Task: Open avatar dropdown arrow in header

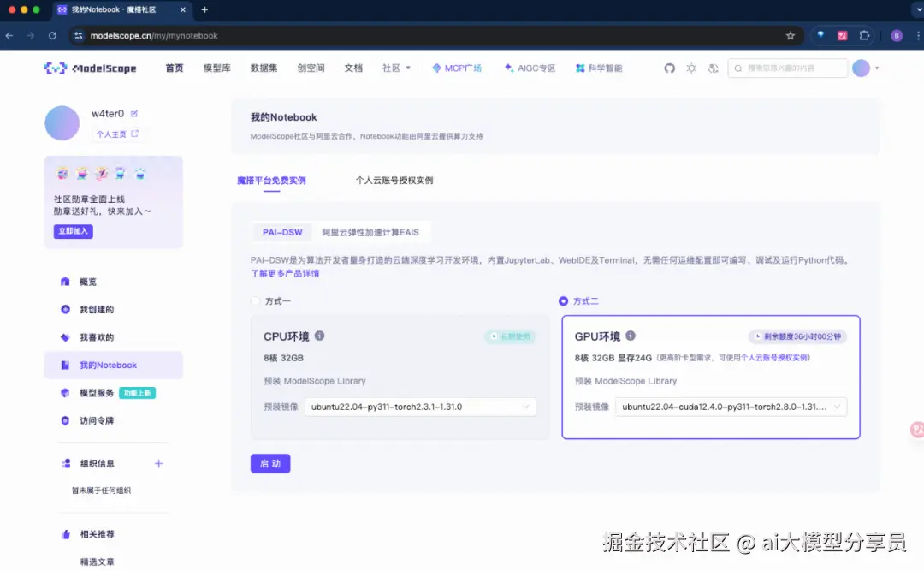Action: click(x=877, y=68)
